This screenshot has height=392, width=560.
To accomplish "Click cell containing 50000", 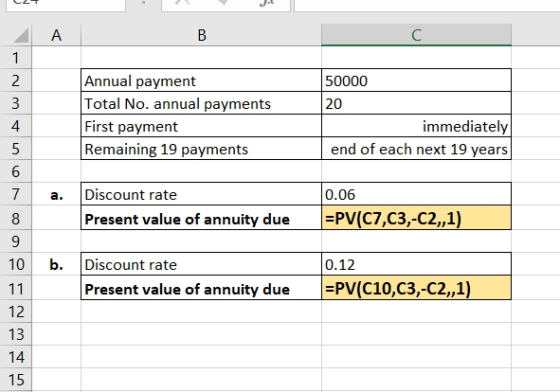I will click(416, 80).
